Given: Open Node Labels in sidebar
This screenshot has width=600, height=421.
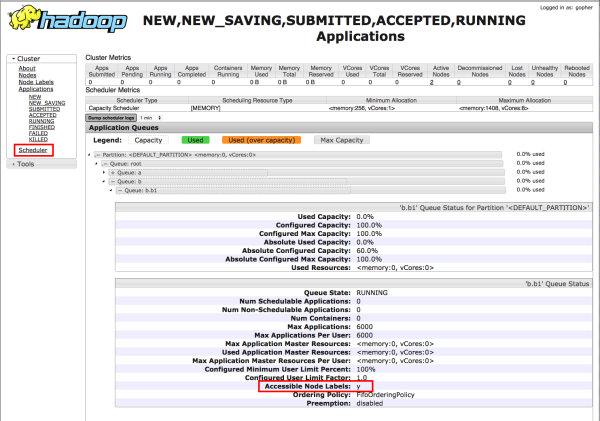Looking at the screenshot, I should point(35,82).
